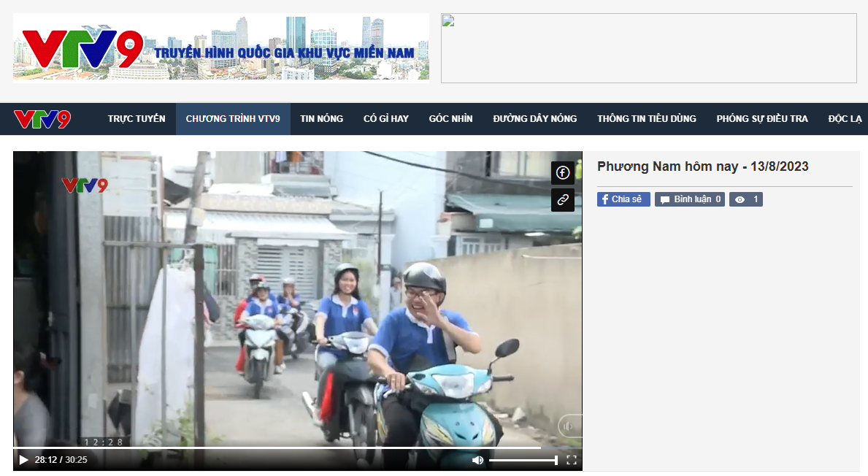Enter fullscreen mode in the video player
Image resolution: width=868 pixels, height=476 pixels.
[x=572, y=460]
